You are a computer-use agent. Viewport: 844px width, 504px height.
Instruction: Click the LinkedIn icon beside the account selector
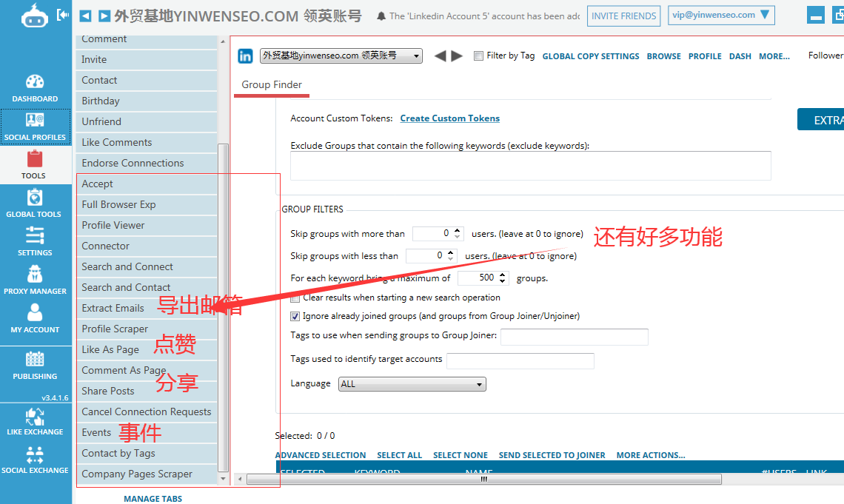(245, 56)
